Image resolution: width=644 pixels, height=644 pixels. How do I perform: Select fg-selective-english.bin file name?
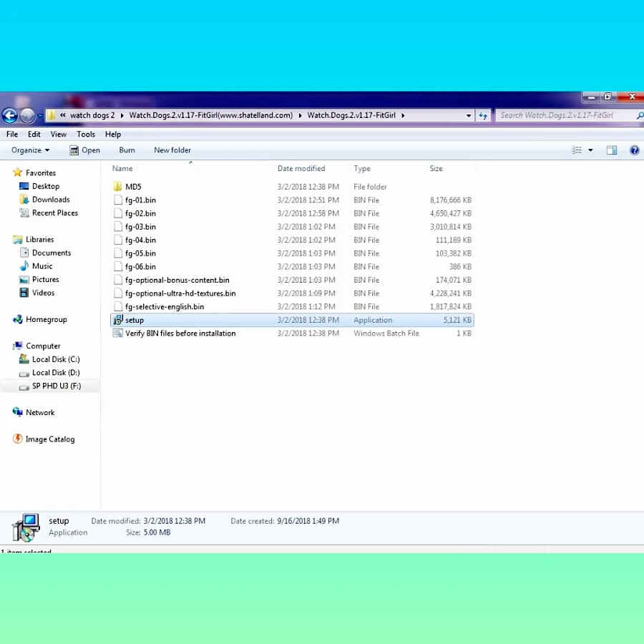coord(165,307)
